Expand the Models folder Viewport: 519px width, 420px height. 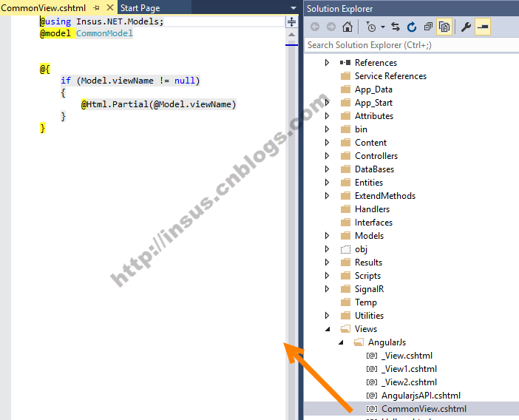tap(327, 236)
